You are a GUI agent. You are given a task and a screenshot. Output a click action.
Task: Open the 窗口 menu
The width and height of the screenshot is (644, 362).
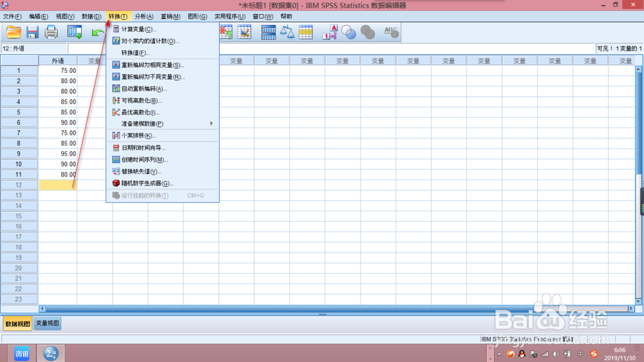click(x=263, y=17)
